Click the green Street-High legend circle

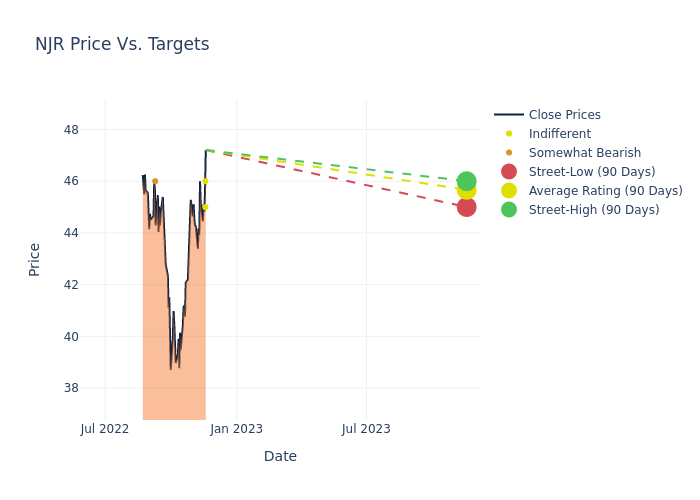(509, 210)
